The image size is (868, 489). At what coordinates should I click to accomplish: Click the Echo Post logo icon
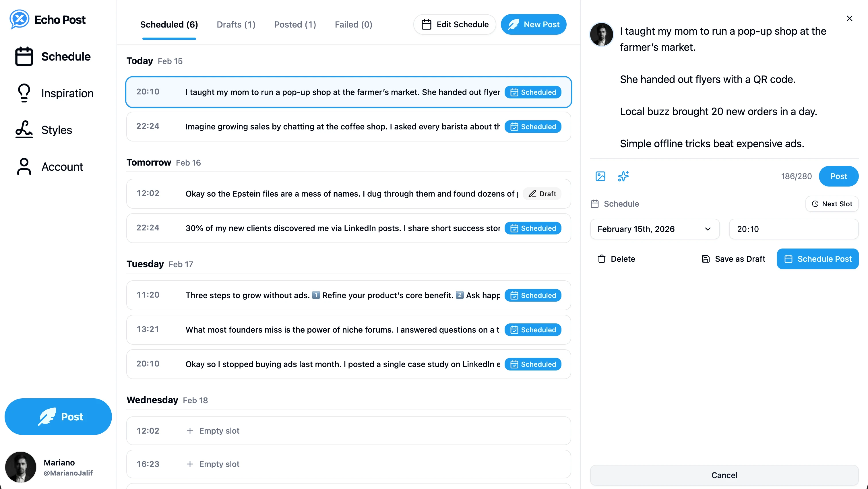(x=19, y=20)
